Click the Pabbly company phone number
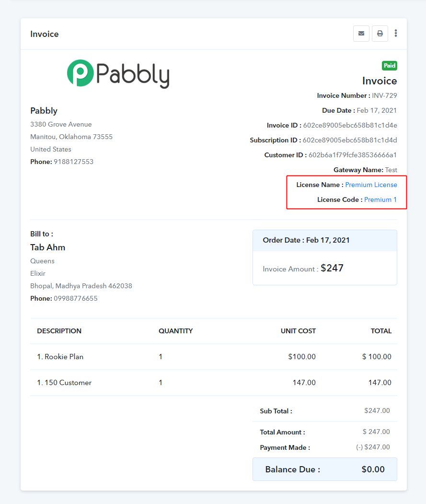This screenshot has width=426, height=504. (73, 162)
